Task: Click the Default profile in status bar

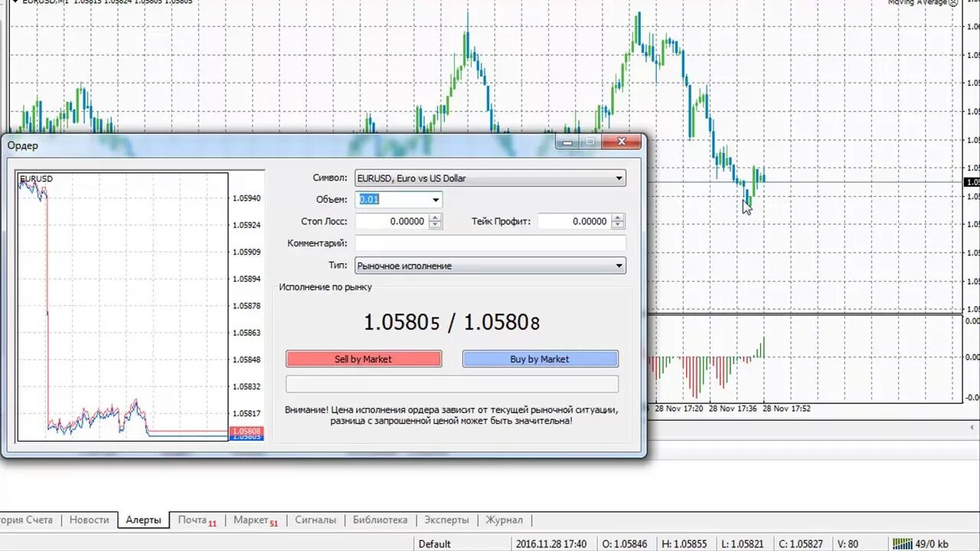Action: (x=435, y=544)
